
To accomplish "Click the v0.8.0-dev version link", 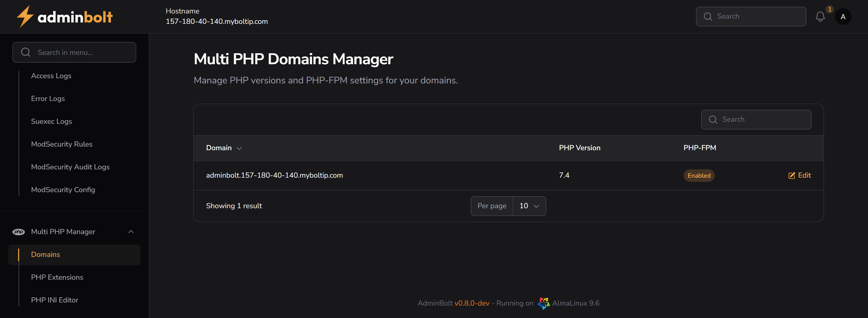I will (472, 303).
